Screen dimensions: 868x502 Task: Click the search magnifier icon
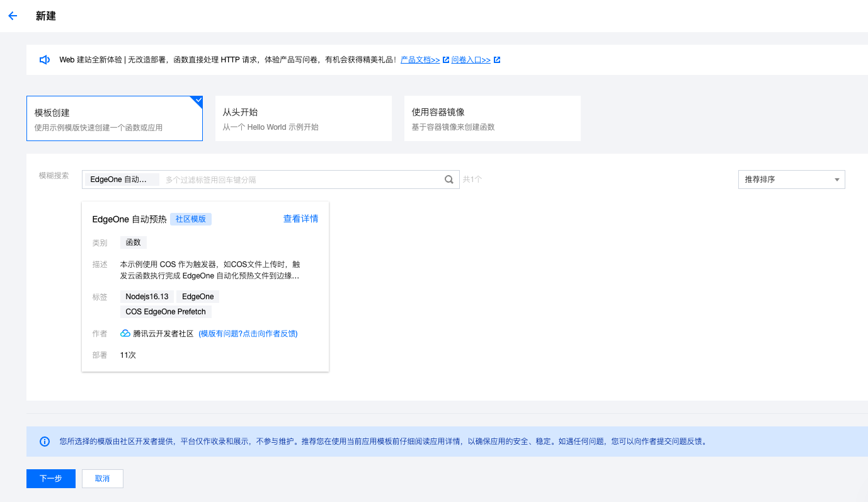coord(449,180)
